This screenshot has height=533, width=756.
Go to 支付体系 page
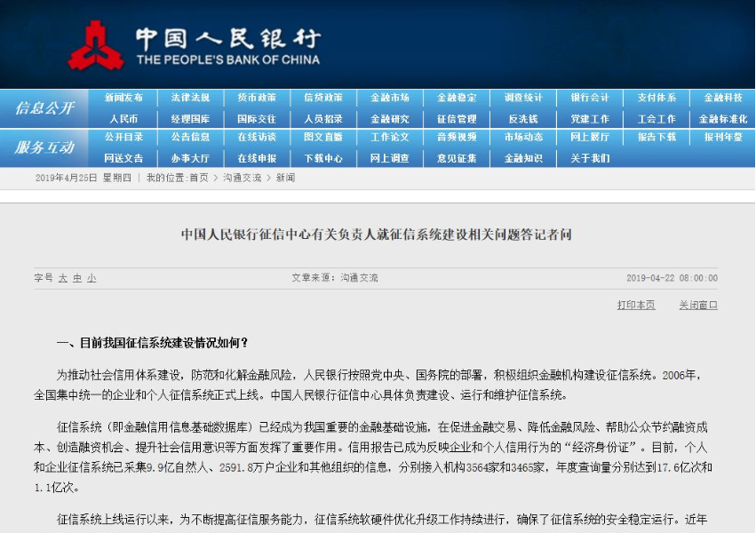click(x=657, y=98)
